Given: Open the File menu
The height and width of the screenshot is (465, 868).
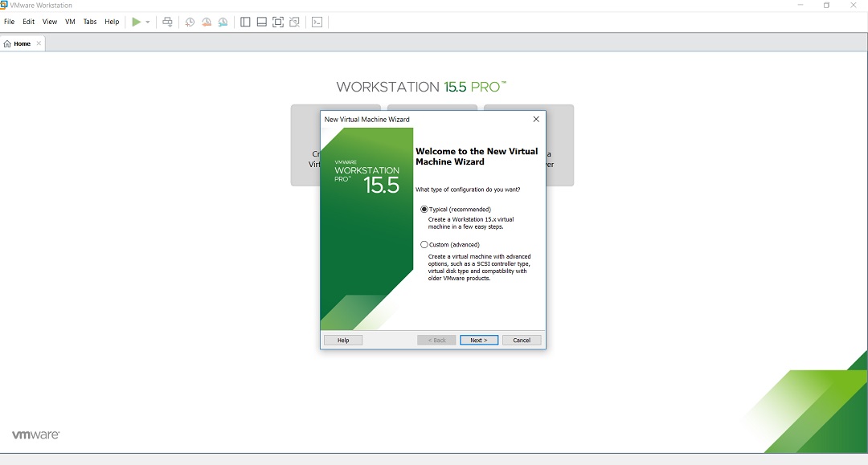Looking at the screenshot, I should click(10, 22).
